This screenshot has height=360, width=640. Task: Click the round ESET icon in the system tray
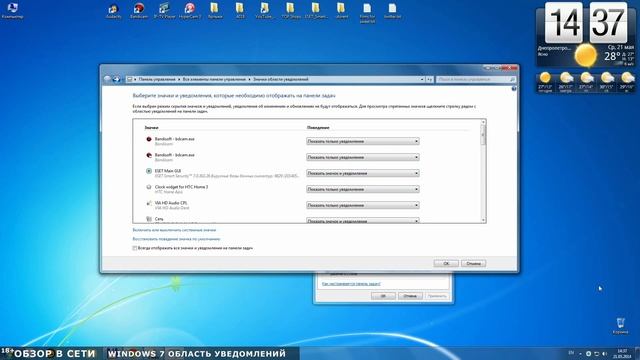[589, 353]
